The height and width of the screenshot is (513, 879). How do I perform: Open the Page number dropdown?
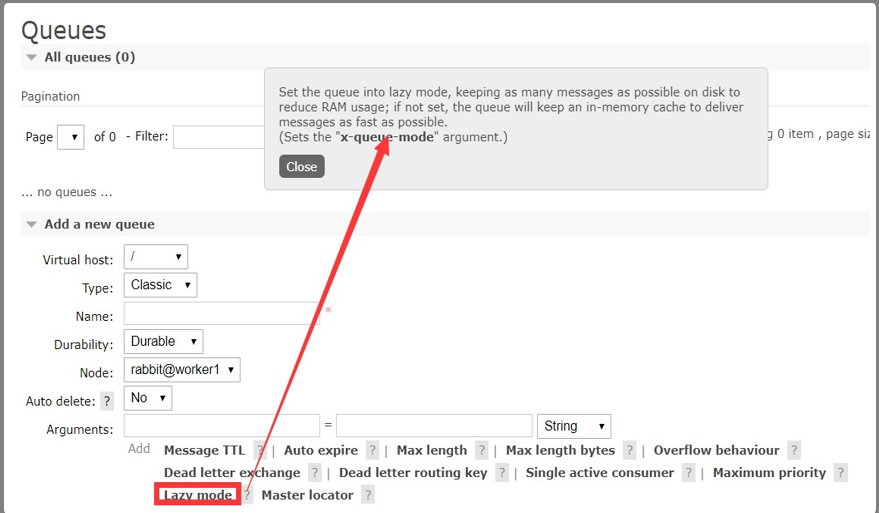(71, 137)
